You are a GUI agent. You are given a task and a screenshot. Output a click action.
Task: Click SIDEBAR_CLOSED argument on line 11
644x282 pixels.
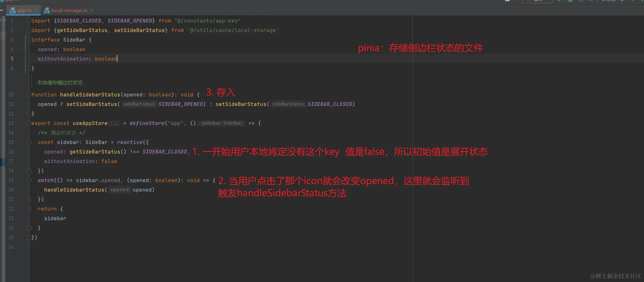[330, 104]
